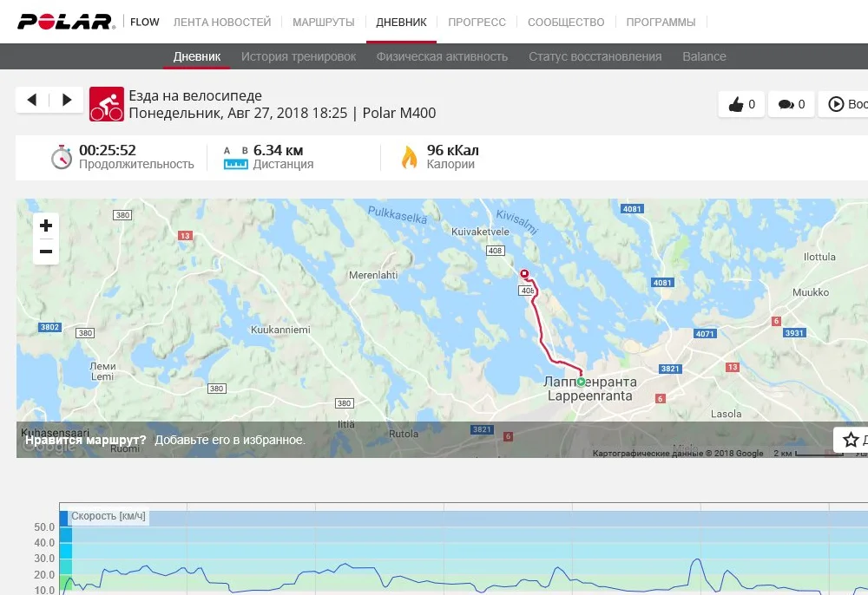
Task: Switch to История тренировок sub-tab
Action: [299, 56]
